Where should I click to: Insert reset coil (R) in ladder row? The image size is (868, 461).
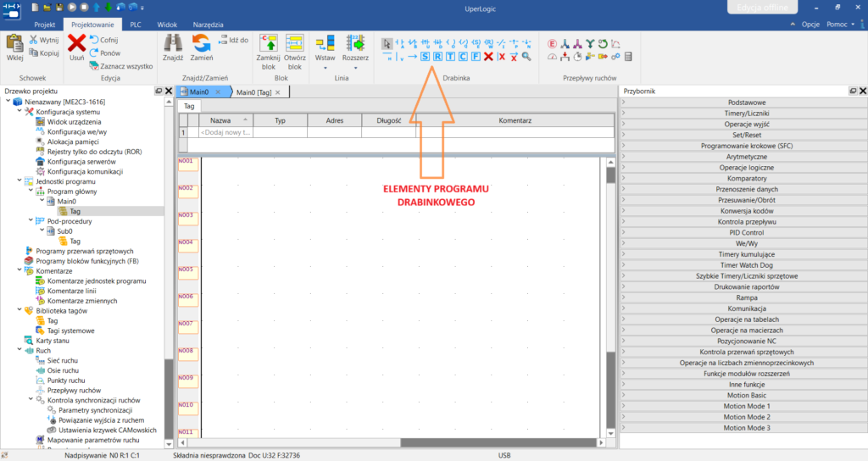pyautogui.click(x=489, y=43)
